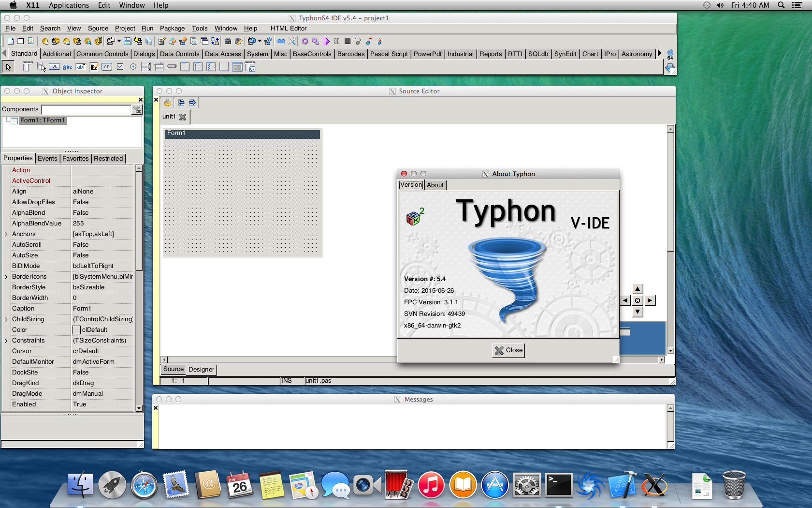
Task: Switch to the Events tab in Object Inspector
Action: 47,158
